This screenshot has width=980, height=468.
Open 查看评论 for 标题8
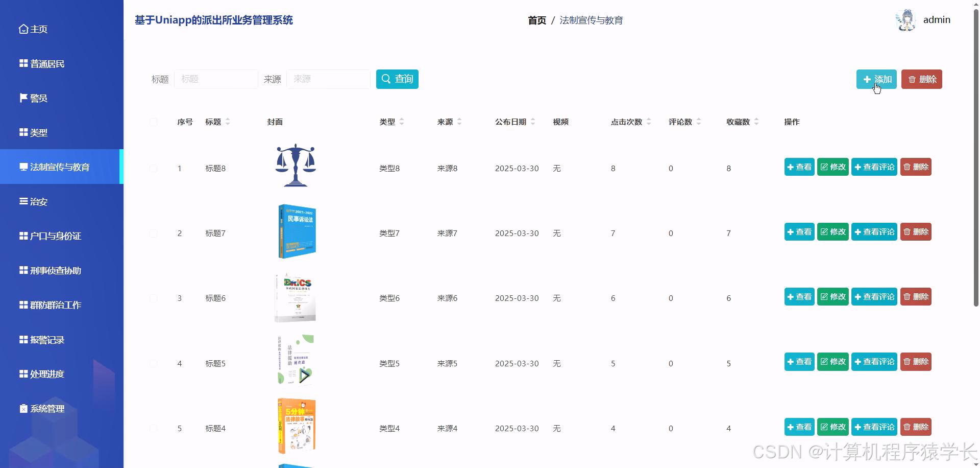tap(874, 167)
